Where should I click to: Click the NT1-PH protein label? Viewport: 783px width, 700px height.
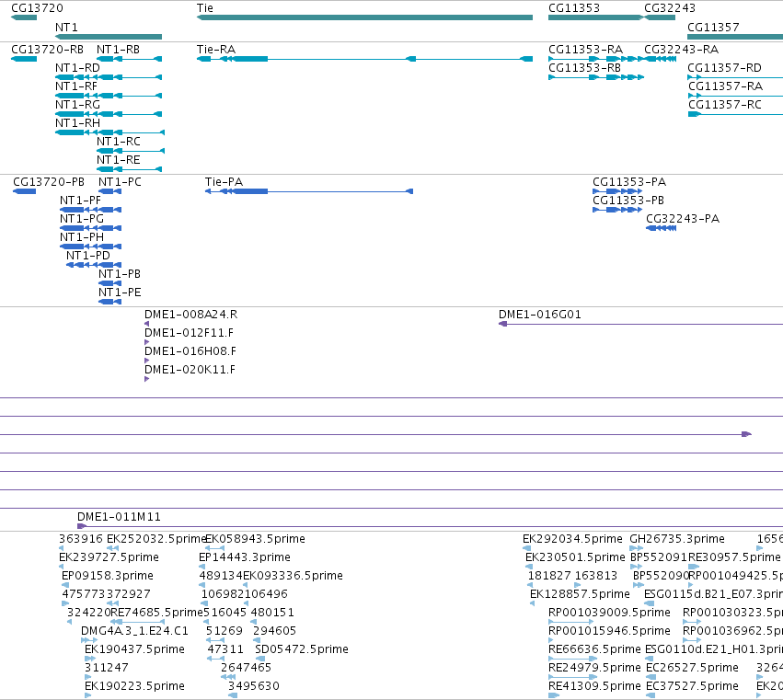(x=82, y=237)
